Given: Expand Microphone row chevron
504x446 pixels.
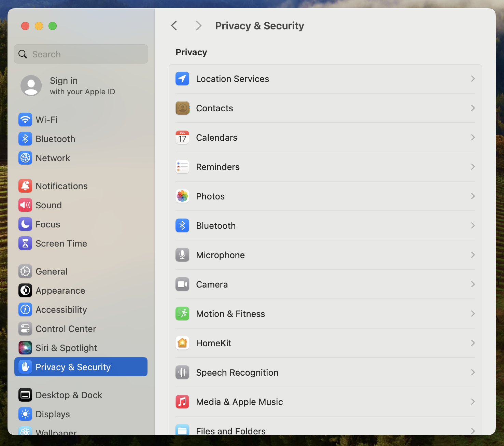Looking at the screenshot, I should pyautogui.click(x=473, y=255).
